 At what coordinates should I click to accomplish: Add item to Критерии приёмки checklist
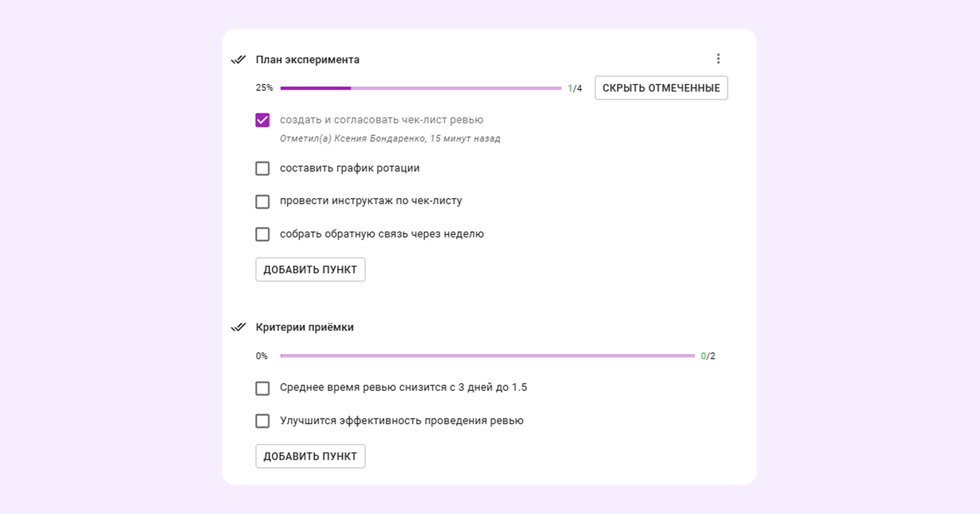[310, 457]
